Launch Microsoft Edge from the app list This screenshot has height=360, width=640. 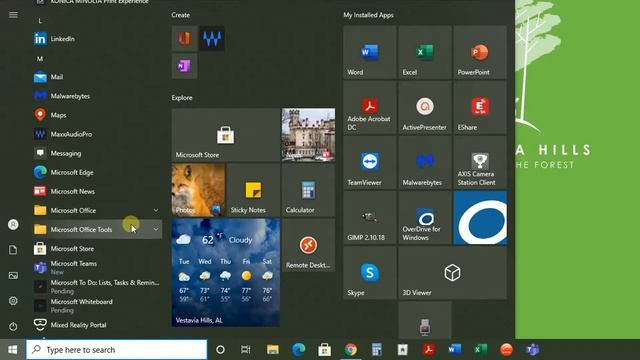97,172
